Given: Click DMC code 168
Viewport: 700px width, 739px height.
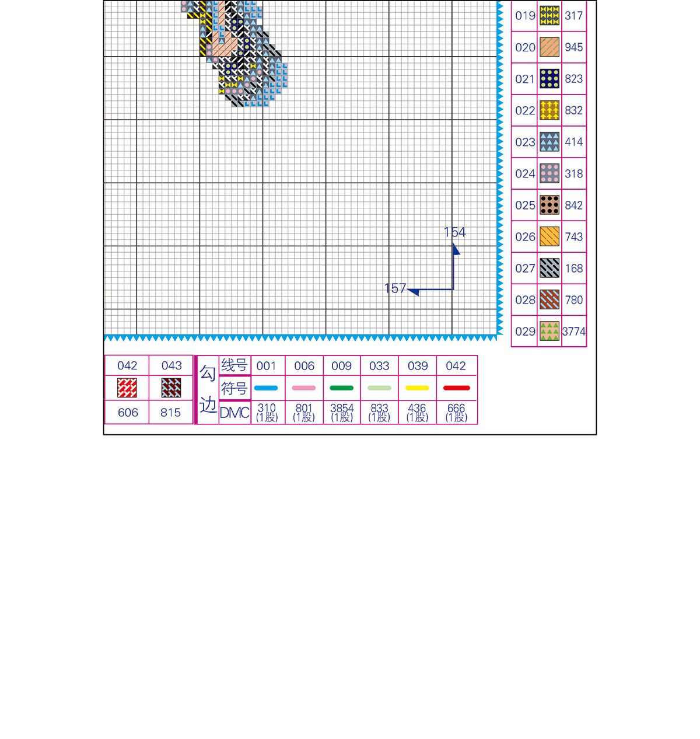Looking at the screenshot, I should 574,268.
